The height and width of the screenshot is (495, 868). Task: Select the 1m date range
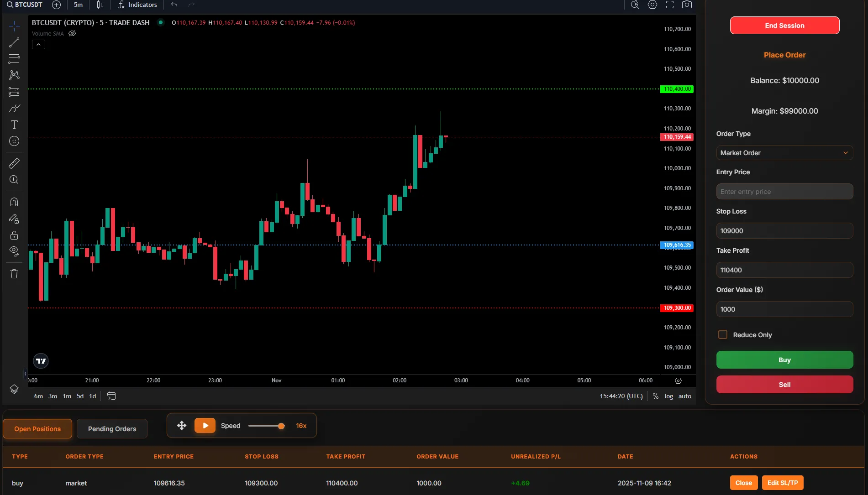point(67,396)
